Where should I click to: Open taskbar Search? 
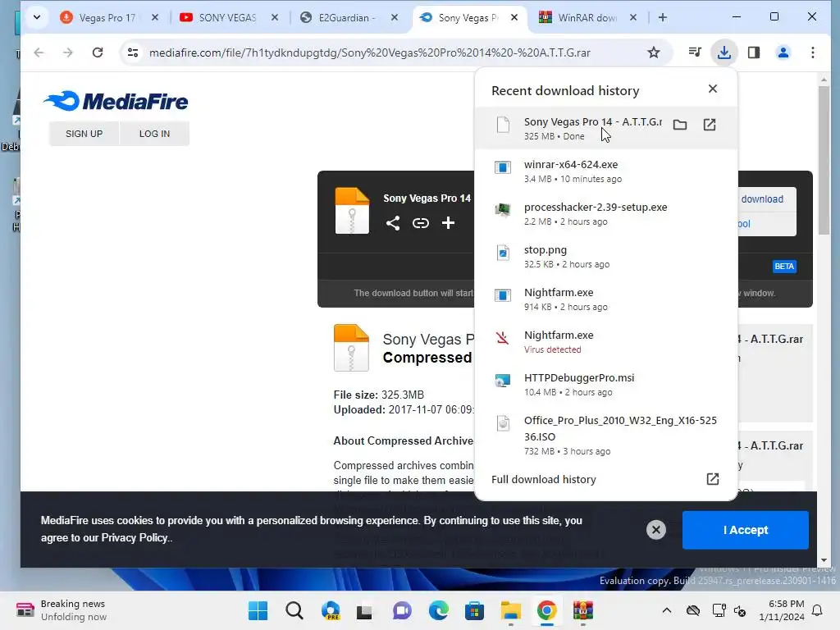(x=294, y=610)
